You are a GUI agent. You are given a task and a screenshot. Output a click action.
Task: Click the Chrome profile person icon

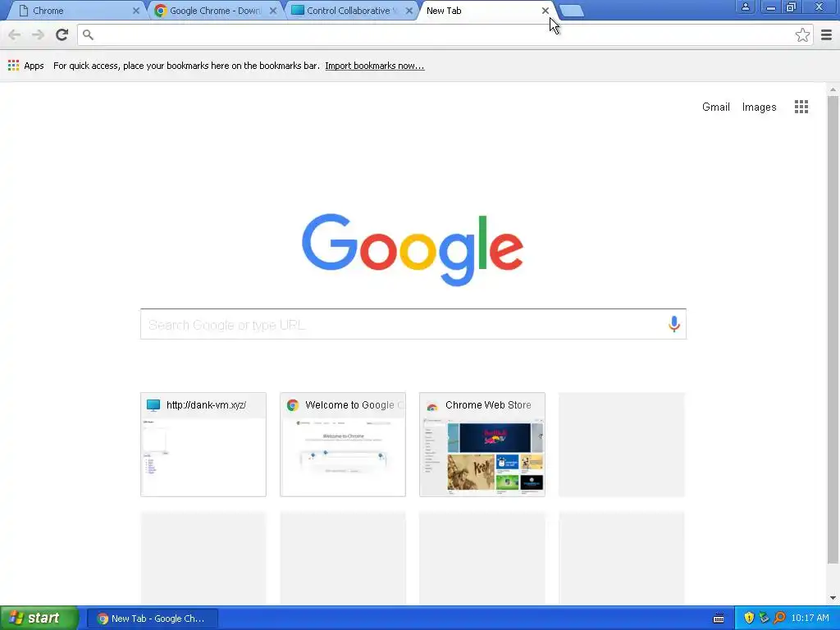[x=745, y=7]
